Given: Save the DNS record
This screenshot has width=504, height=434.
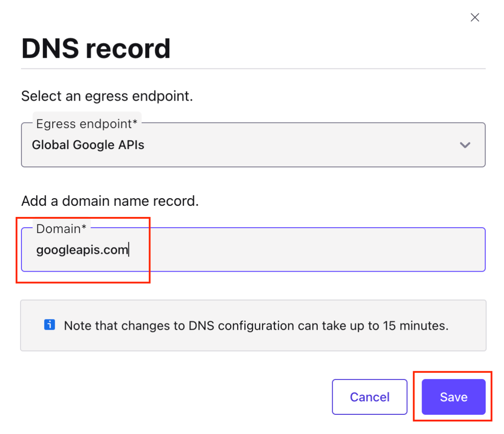Looking at the screenshot, I should click(x=453, y=397).
